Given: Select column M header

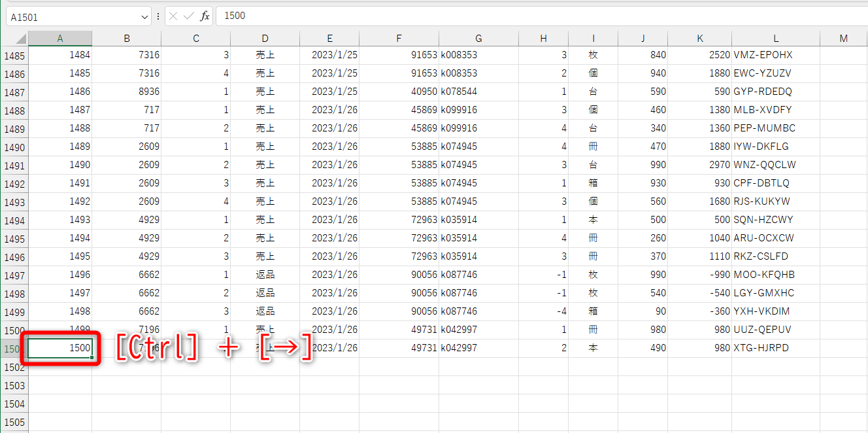Looking at the screenshot, I should 844,39.
